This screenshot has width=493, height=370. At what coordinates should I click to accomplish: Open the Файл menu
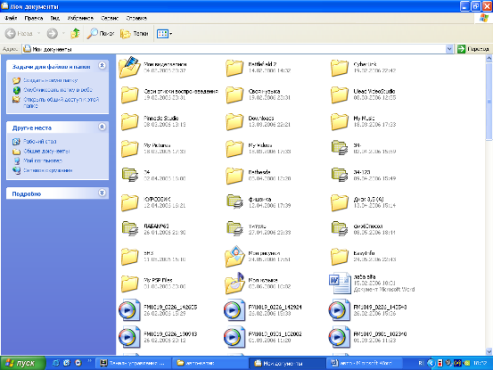click(x=11, y=18)
